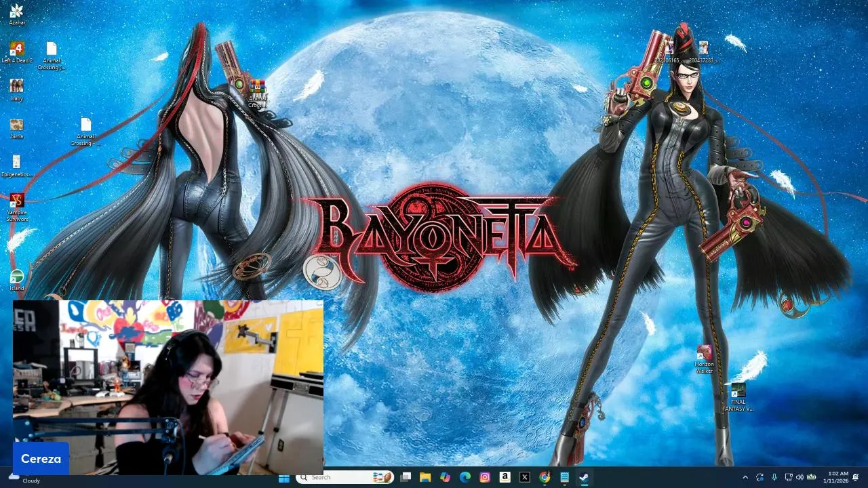Image resolution: width=868 pixels, height=488 pixels.
Task: Select Animal Crossing file beside birria icon
Action: point(85,131)
